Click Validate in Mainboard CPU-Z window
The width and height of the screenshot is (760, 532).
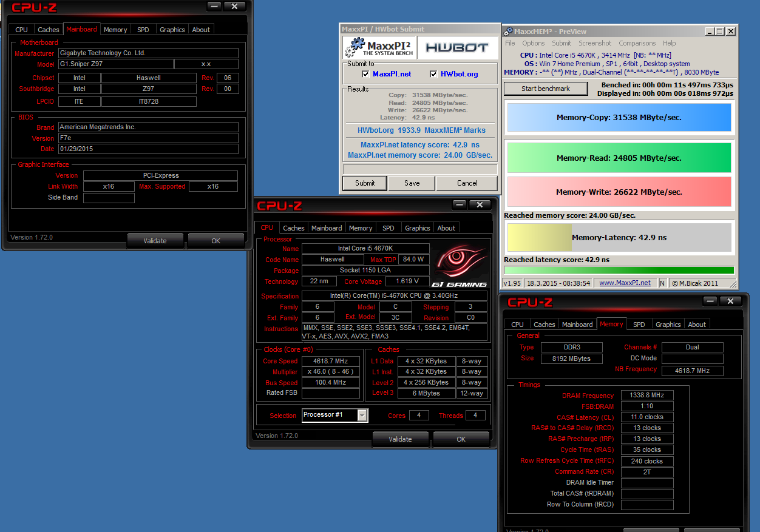coord(155,241)
